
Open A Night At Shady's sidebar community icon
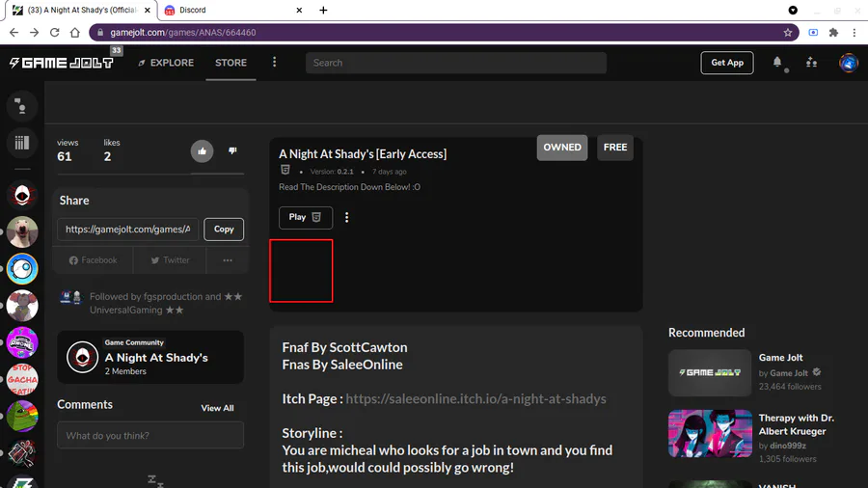point(22,195)
